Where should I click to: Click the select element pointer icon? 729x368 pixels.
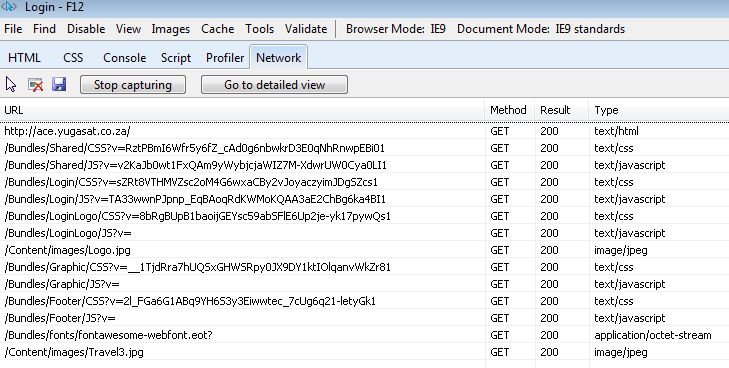pyautogui.click(x=11, y=85)
